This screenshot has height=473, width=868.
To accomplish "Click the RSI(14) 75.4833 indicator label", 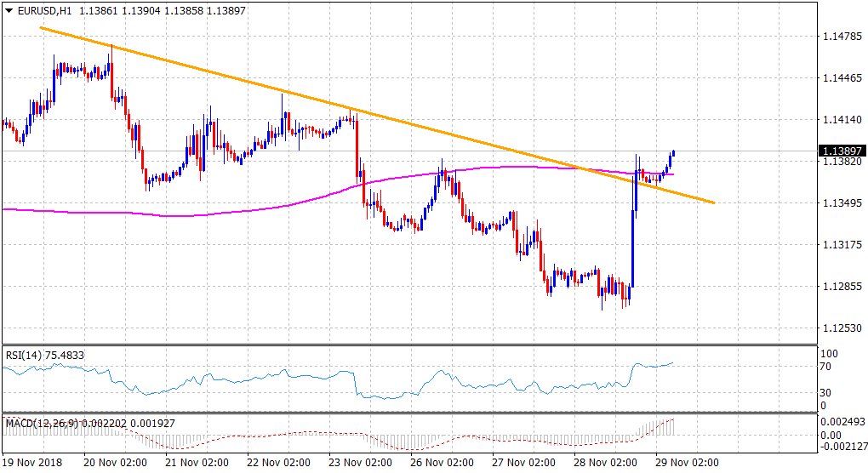I will coord(43,356).
